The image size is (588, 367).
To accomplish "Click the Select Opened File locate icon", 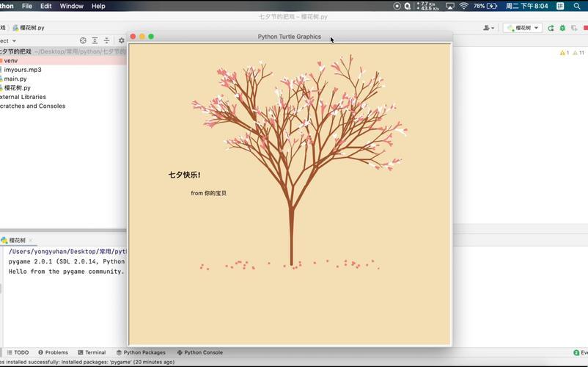I will coord(83,40).
